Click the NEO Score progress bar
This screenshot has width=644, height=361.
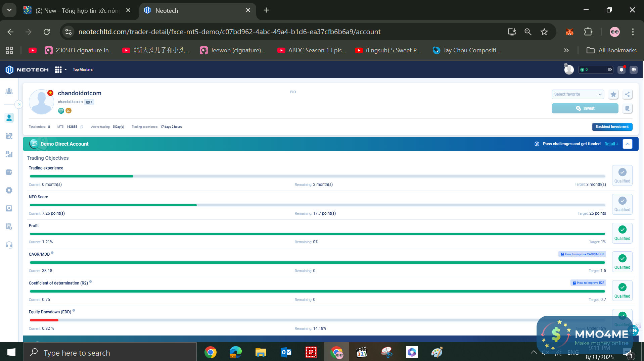click(x=317, y=205)
